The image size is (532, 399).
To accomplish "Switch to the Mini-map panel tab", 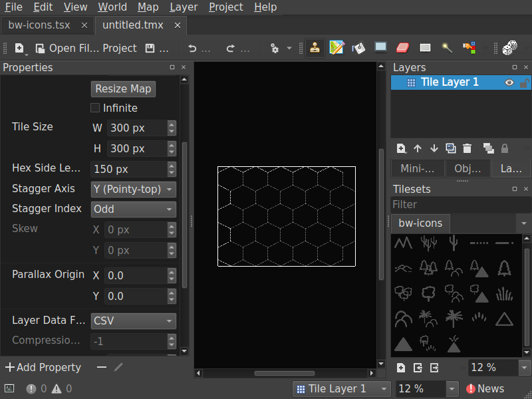I will [418, 169].
